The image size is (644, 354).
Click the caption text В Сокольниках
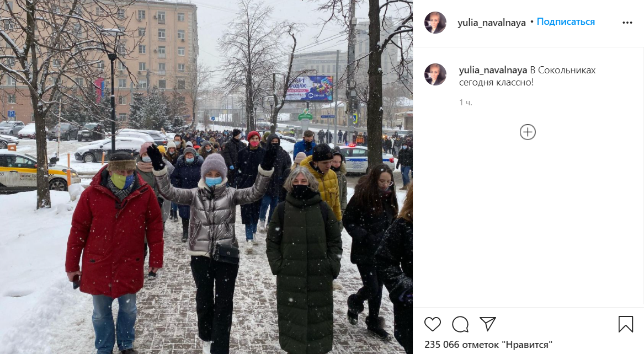563,70
